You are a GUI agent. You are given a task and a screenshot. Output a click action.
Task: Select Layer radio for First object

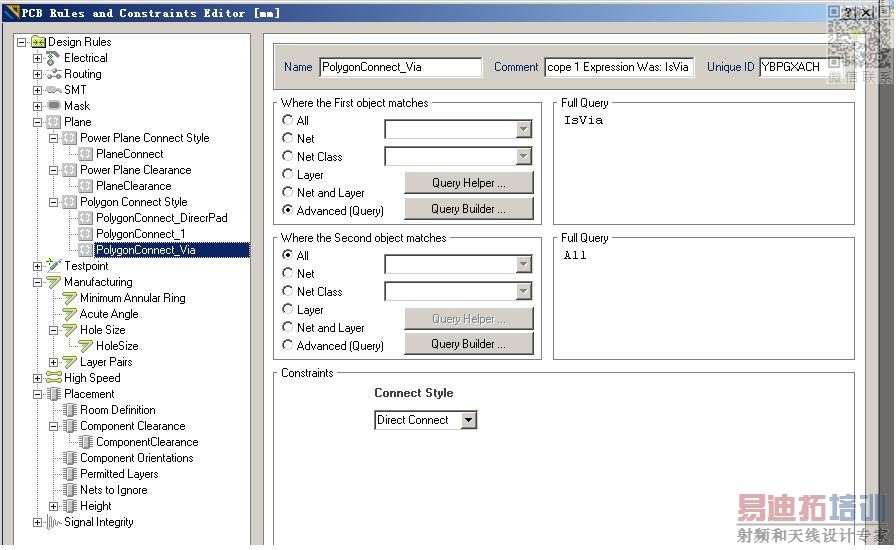(x=287, y=174)
